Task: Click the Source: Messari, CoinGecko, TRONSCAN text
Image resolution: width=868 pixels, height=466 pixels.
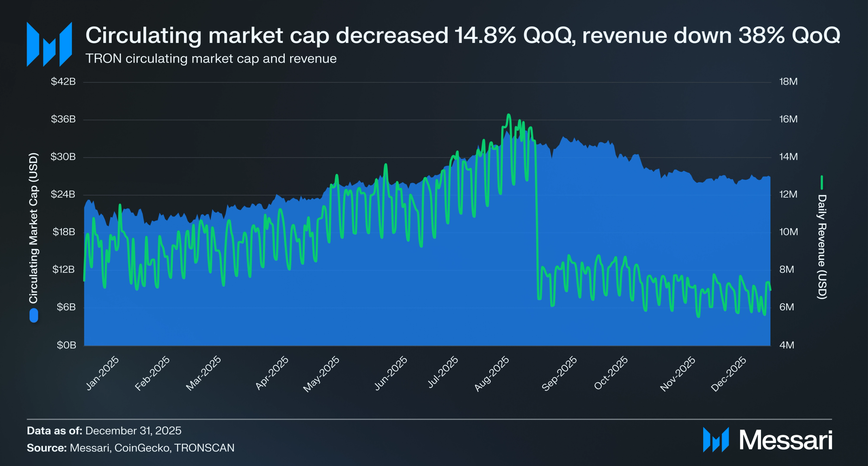Action: 130,448
